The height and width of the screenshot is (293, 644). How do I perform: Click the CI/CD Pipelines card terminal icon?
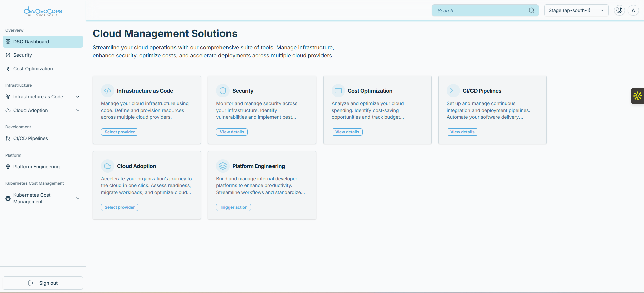(453, 91)
